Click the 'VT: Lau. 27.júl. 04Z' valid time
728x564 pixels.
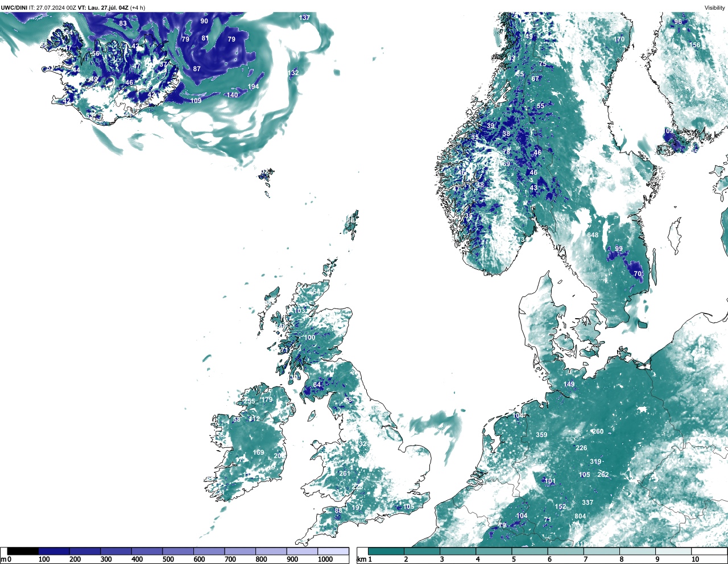(x=104, y=7)
